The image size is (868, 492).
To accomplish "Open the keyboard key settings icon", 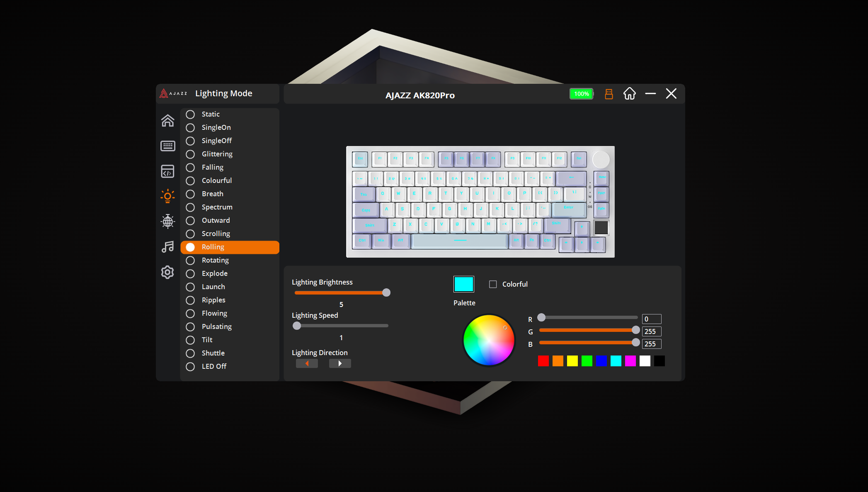I will point(167,146).
